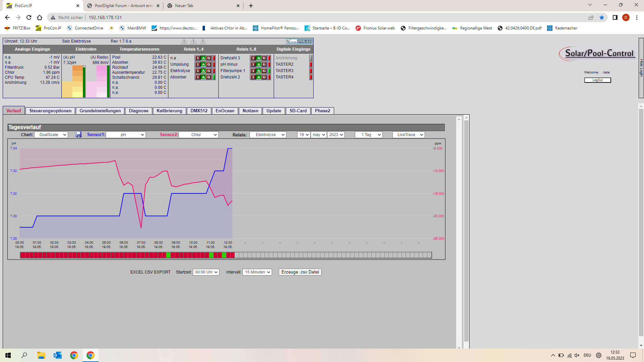644x362 pixels.
Task: Open the year dropdown showing 2023
Action: tap(336, 135)
